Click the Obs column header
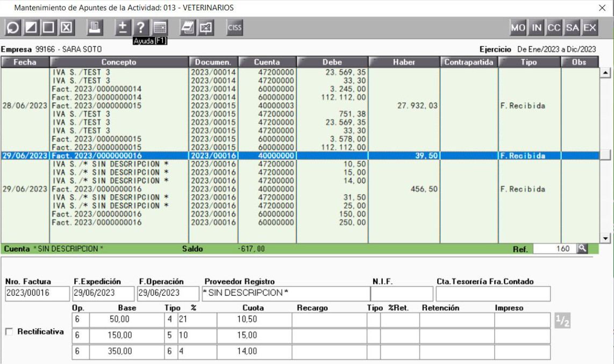The height and width of the screenshot is (364, 614). [x=580, y=62]
